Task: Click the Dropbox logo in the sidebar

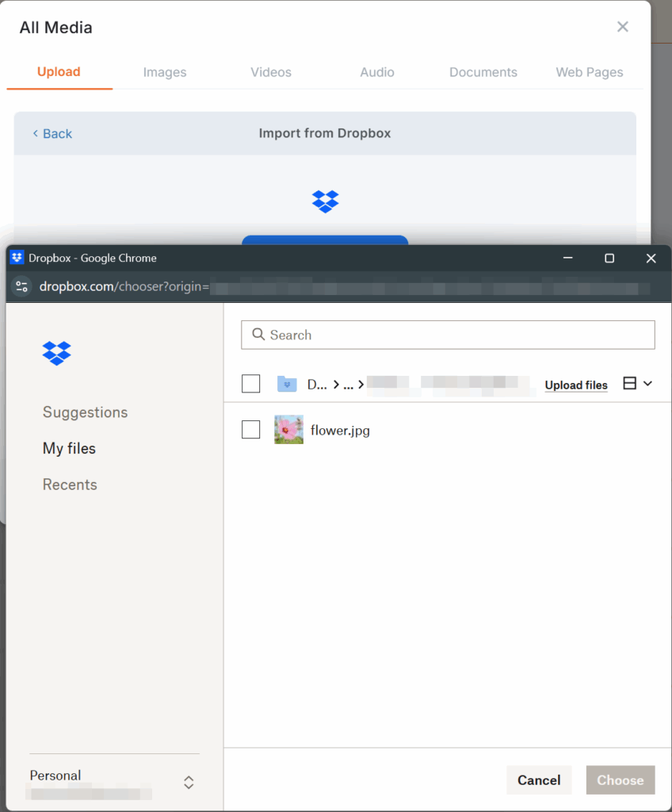Action: click(x=56, y=353)
